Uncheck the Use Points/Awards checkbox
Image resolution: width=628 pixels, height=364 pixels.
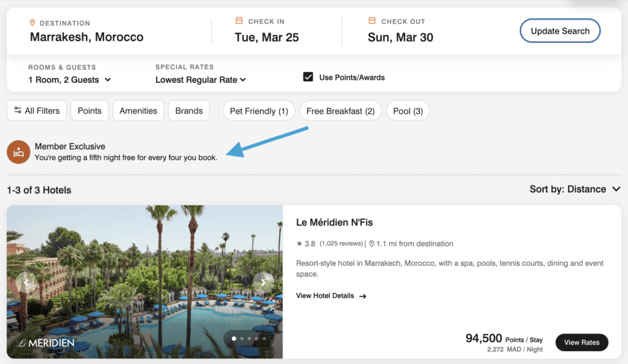click(x=308, y=77)
